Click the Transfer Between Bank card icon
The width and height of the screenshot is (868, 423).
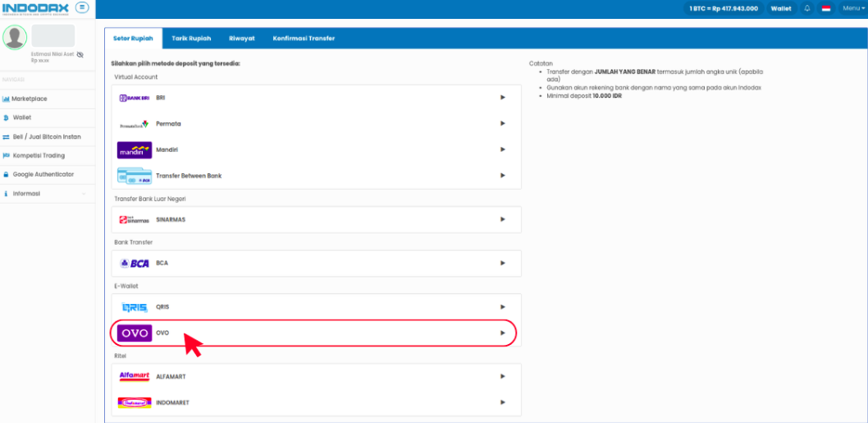(x=135, y=176)
